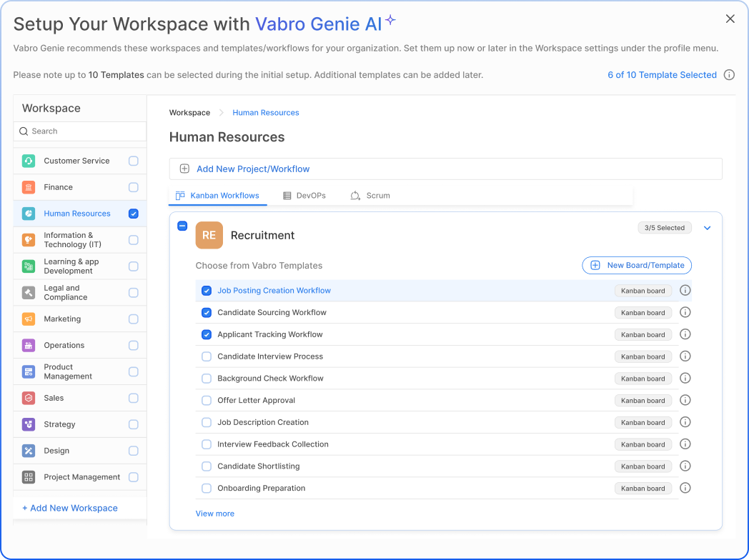Click the Finance workspace icon
Viewport: 749px width, 560px height.
(x=29, y=187)
